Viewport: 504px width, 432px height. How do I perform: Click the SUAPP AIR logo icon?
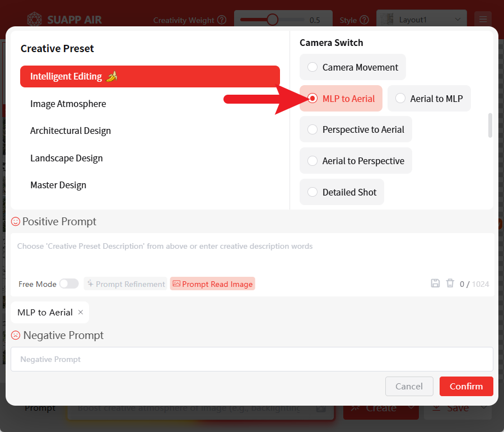click(x=35, y=20)
